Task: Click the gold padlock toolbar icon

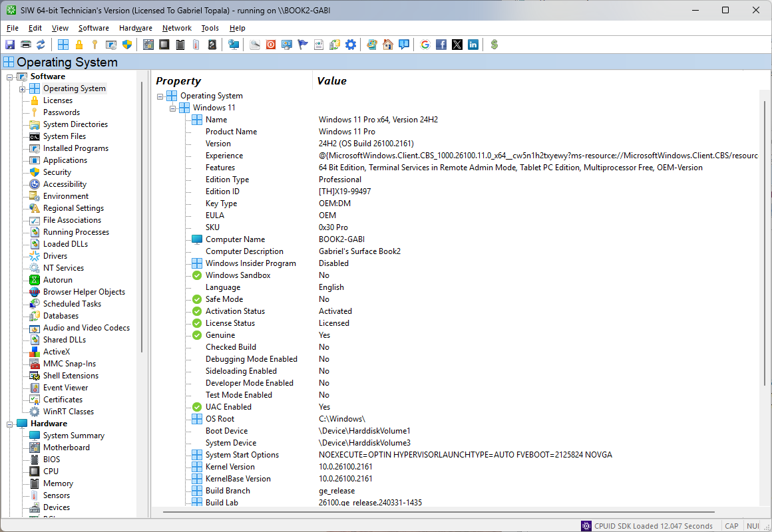Action: [79, 45]
